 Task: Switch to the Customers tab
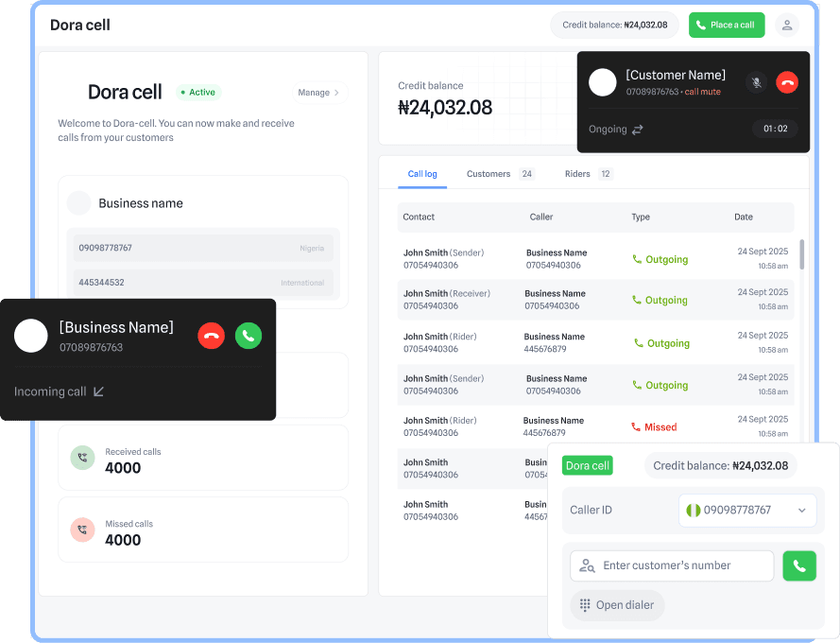tap(489, 174)
